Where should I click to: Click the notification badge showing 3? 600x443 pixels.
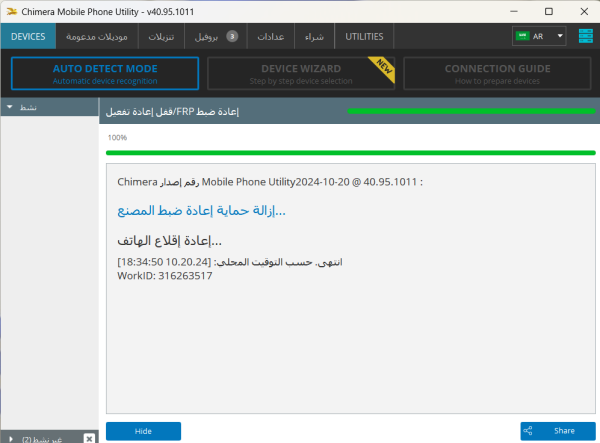tap(232, 36)
